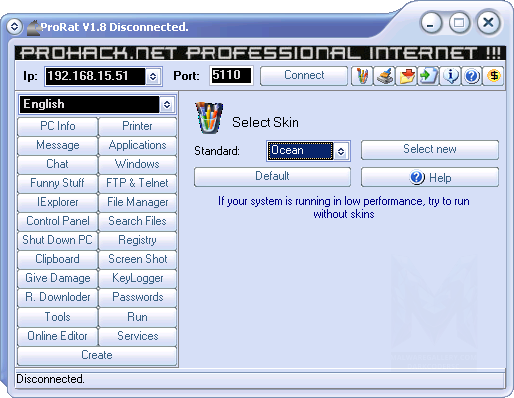This screenshot has width=514, height=398.
Task: Open the Standard skin dropdown arrows
Action: [x=341, y=151]
